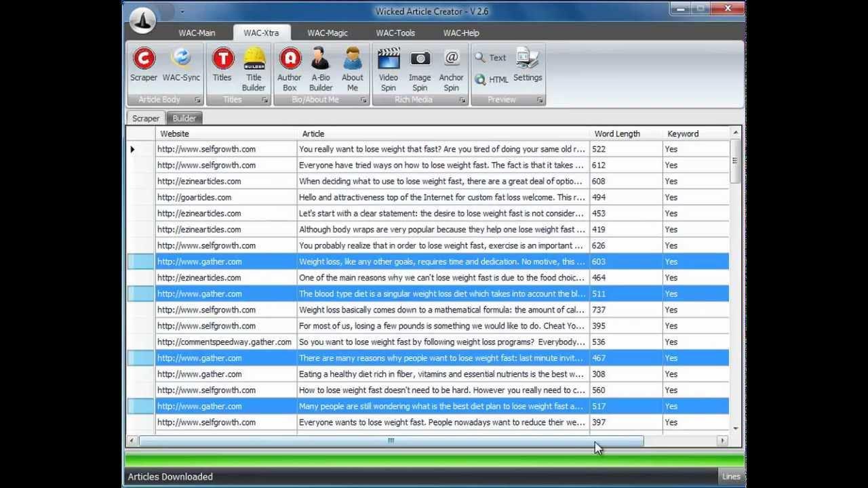The height and width of the screenshot is (488, 868).
Task: Expand the Preview group launcher
Action: (x=540, y=100)
